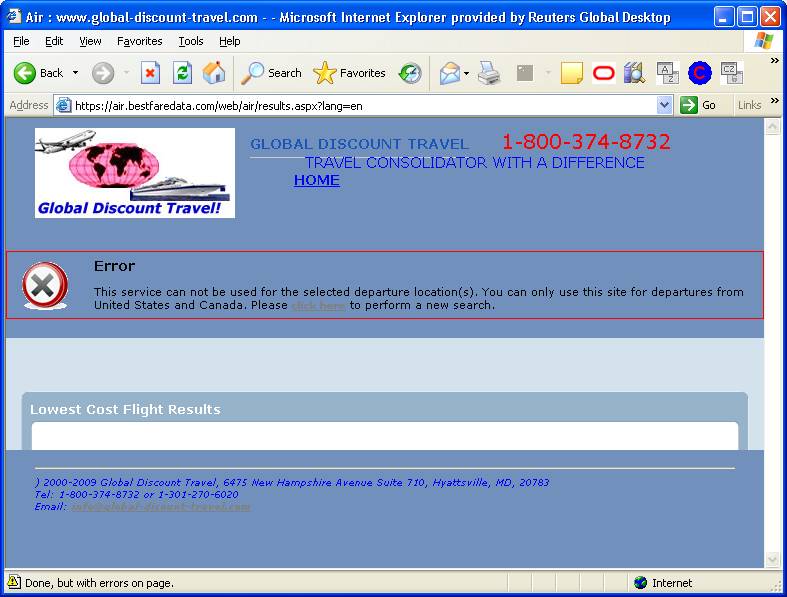Open the Help menu
Image resolution: width=787 pixels, height=597 pixels.
click(229, 41)
